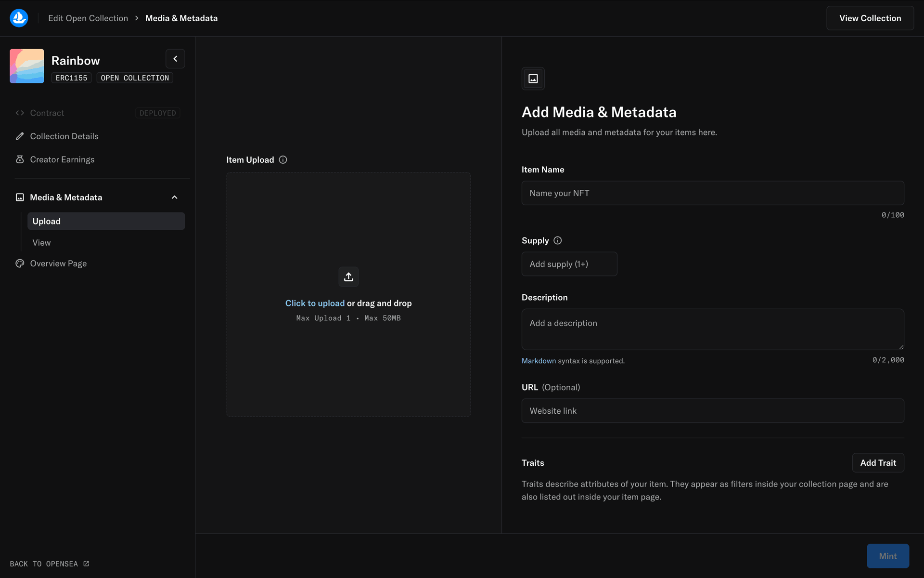
Task: Focus the Description text area
Action: pos(713,329)
